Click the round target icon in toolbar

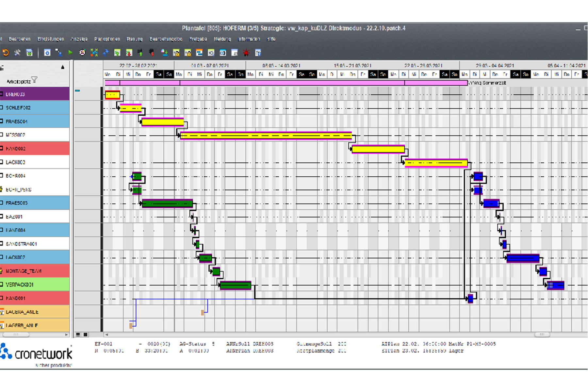[82, 53]
